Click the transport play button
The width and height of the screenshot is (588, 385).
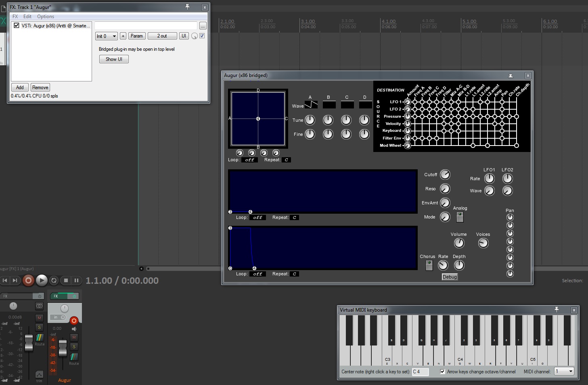pyautogui.click(x=42, y=280)
